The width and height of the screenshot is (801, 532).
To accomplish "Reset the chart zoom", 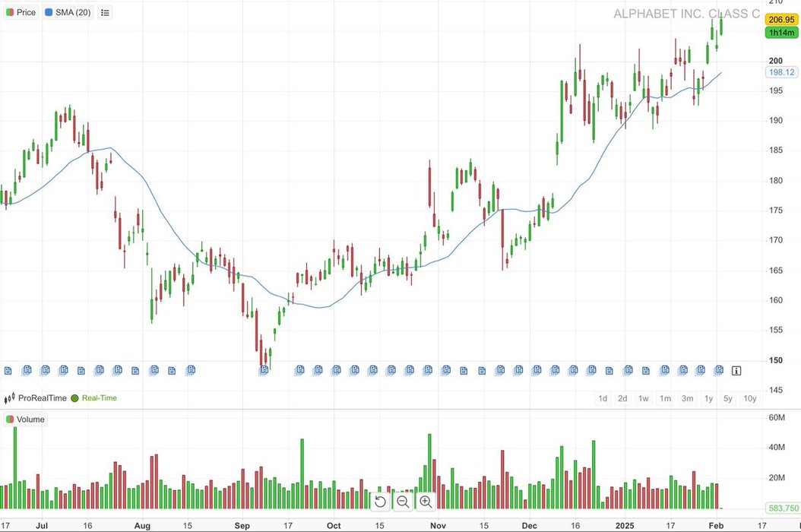I will pos(380,502).
